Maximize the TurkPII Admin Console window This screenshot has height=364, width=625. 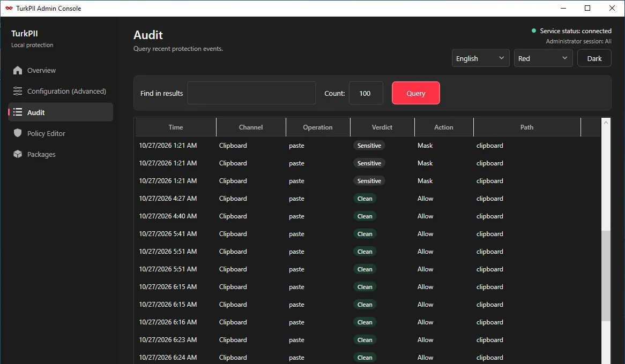pyautogui.click(x=587, y=8)
